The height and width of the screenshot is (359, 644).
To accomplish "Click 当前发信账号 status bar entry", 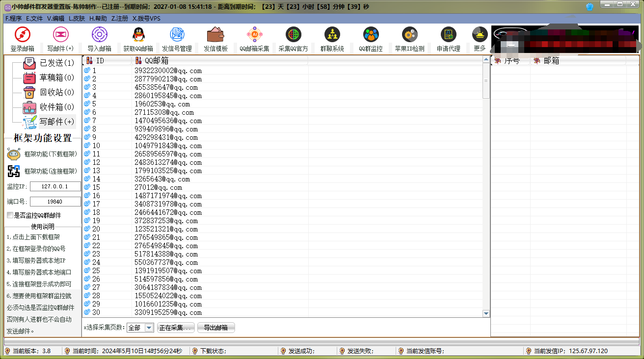I will pos(425,351).
